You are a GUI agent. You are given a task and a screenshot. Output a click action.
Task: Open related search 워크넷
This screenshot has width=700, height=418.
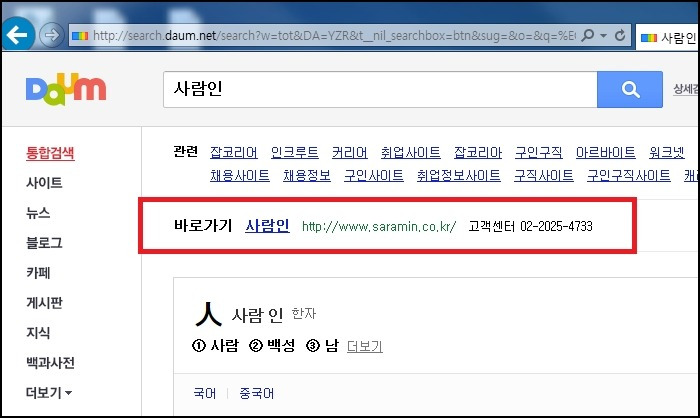click(x=667, y=153)
